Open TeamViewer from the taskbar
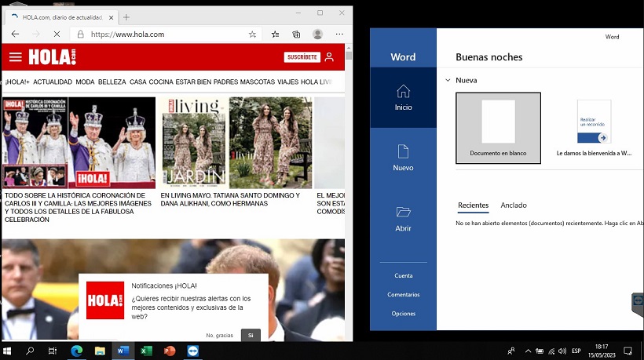The height and width of the screenshot is (360, 644). click(x=192, y=351)
